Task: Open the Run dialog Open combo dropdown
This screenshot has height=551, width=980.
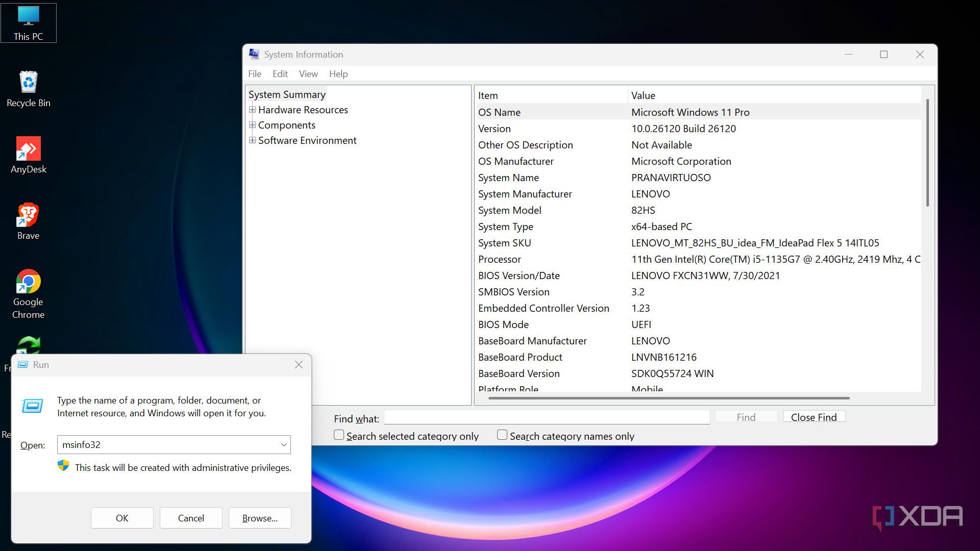Action: (284, 445)
